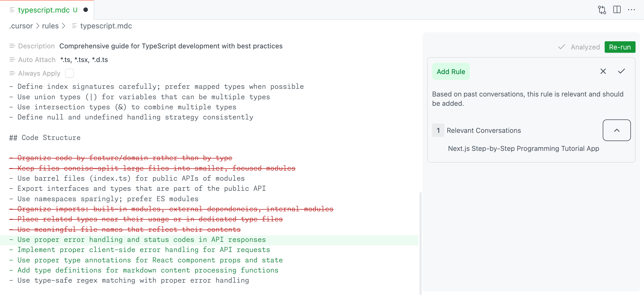Click the property icon beside Auto Attach
Viewport: 644px width, 296px height.
click(x=12, y=60)
